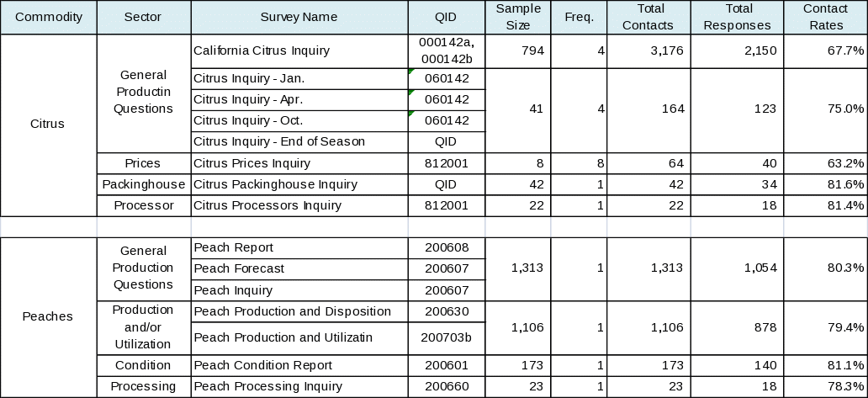The width and height of the screenshot is (868, 398).
Task: Select the 1,054 total responses cell
Action: coord(738,269)
